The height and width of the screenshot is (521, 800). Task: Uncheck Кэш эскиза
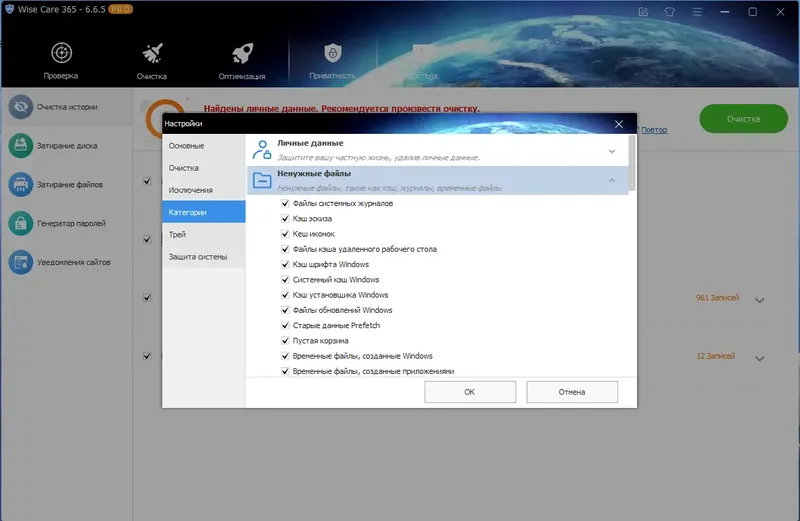[x=285, y=218]
